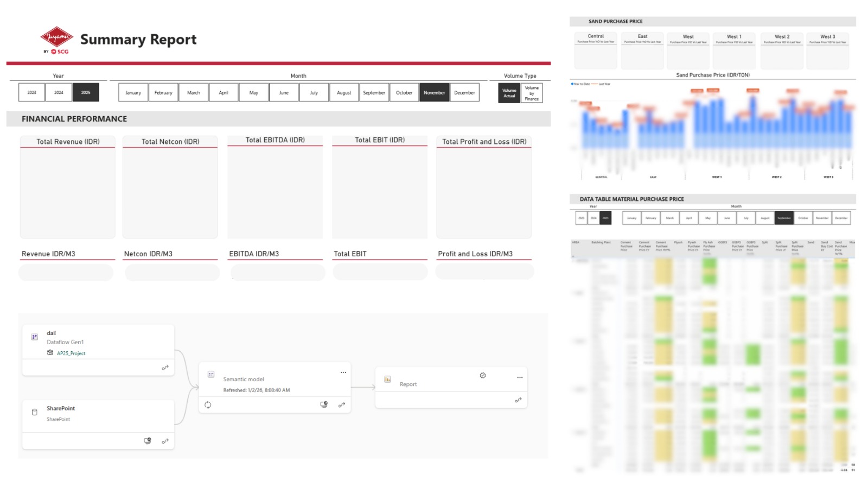This screenshot has height=487, width=868.
Task: Select year 2024 in Summary Report slicer
Action: (59, 92)
